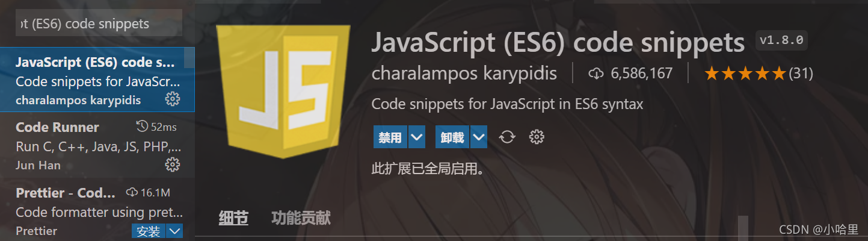
Task: Expand the dropdown arrow next to 卸载
Action: (x=479, y=137)
